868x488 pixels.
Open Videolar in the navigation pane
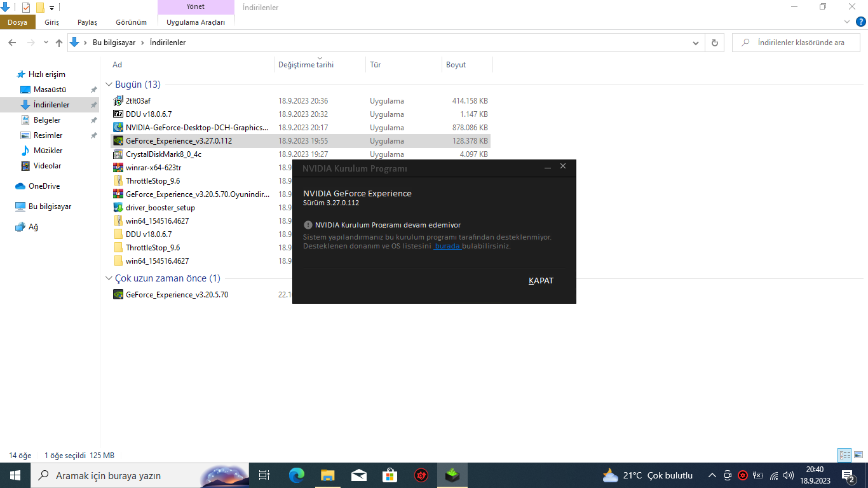47,166
